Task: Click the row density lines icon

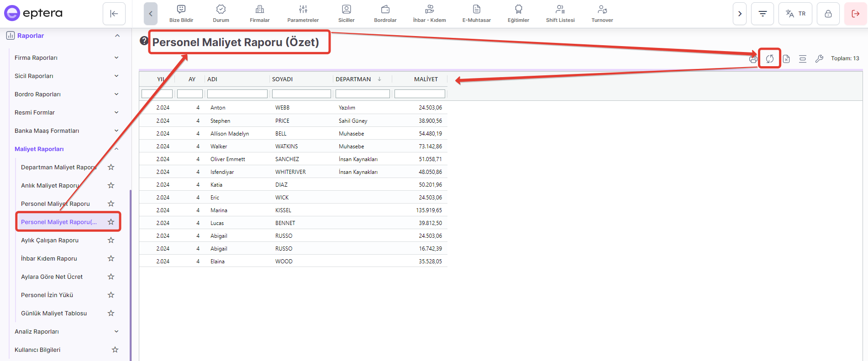Action: click(x=803, y=59)
